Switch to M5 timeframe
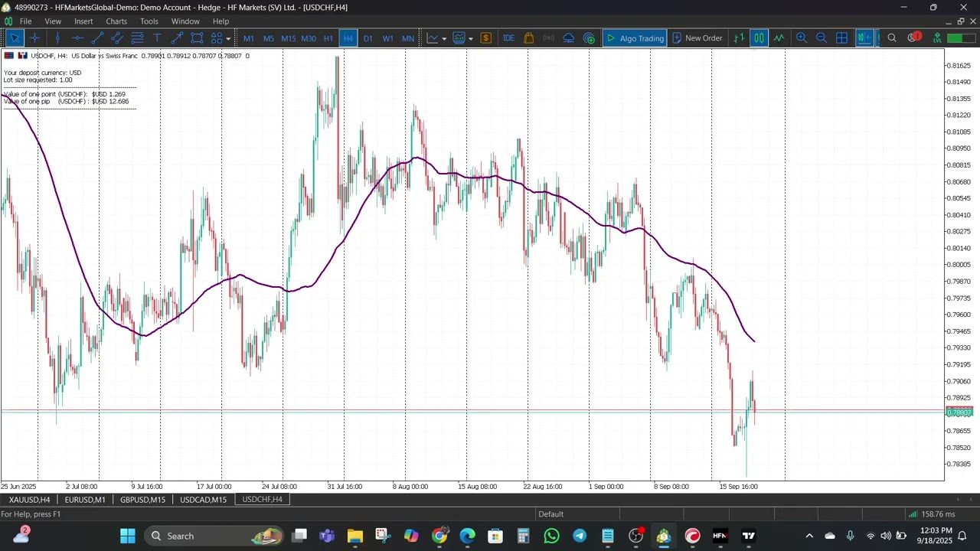This screenshot has height=551, width=980. pos(269,38)
